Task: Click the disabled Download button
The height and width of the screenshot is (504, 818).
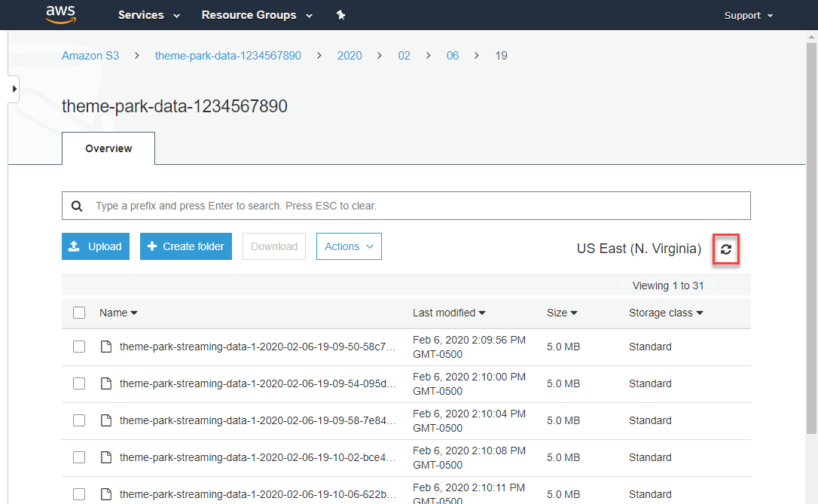Action: [x=274, y=246]
